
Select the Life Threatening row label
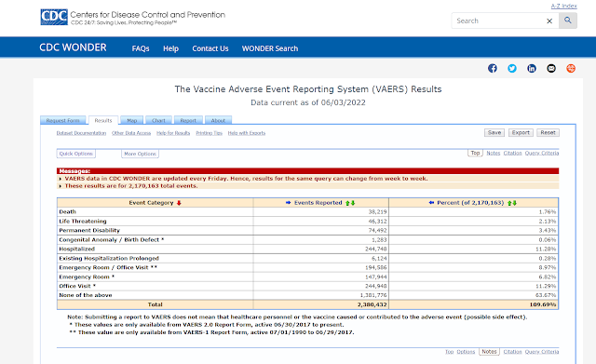tap(83, 222)
